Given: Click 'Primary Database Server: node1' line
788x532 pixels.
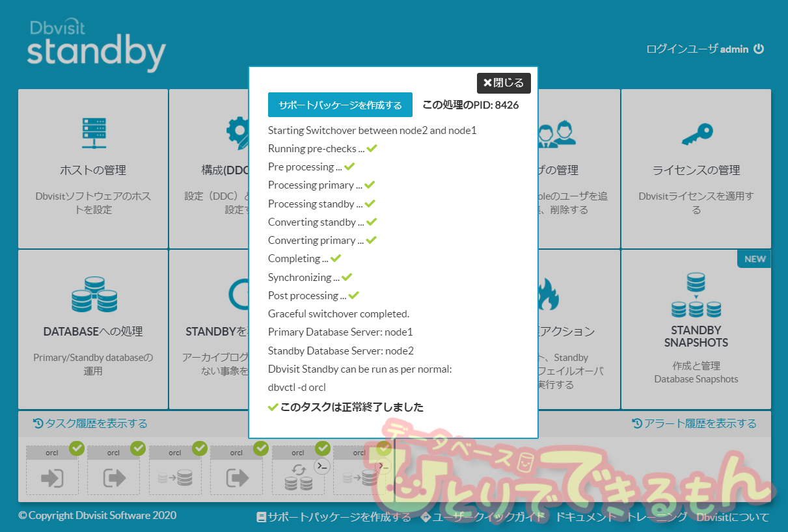Looking at the screenshot, I should click(x=340, y=332).
